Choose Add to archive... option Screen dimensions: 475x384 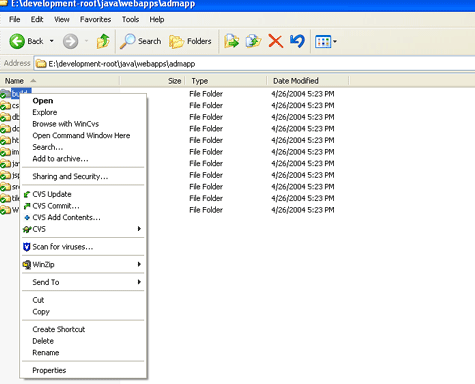(x=83, y=159)
